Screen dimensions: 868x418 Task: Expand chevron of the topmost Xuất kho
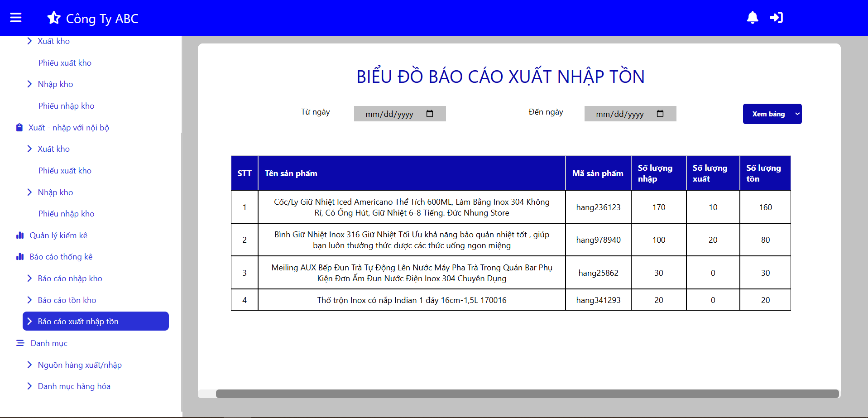(29, 41)
